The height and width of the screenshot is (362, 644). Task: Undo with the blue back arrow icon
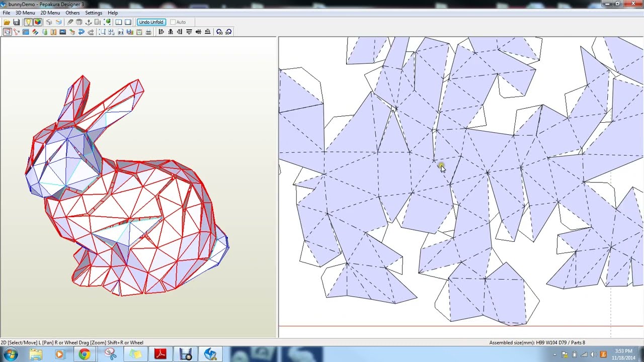81,32
